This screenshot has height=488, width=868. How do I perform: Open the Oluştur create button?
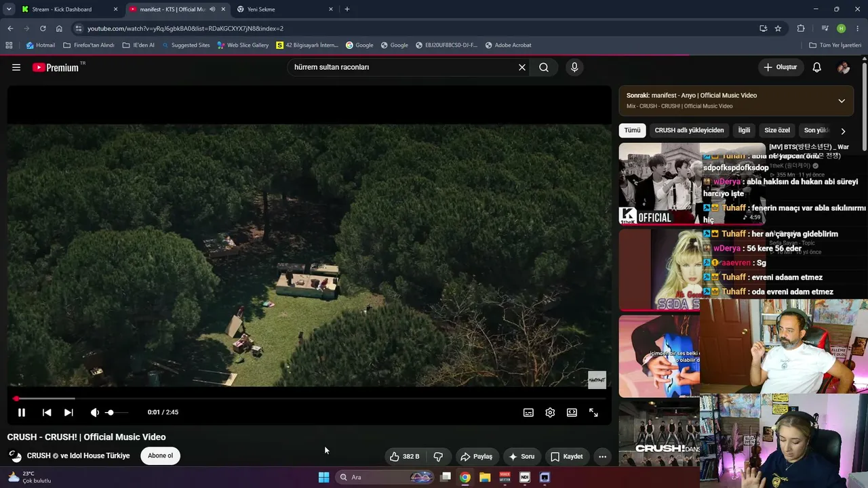click(x=781, y=67)
